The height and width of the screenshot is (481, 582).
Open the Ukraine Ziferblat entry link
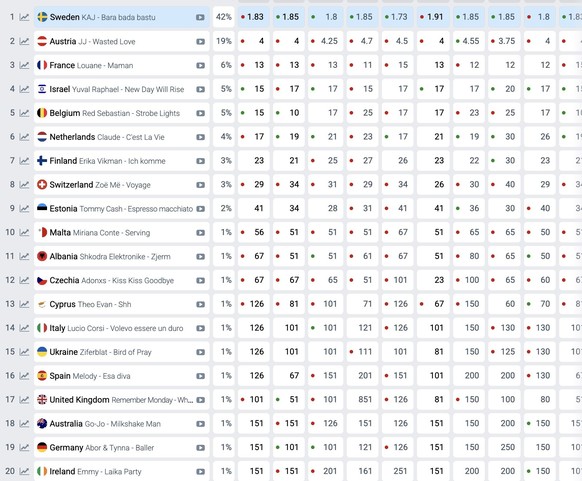pyautogui.click(x=100, y=352)
